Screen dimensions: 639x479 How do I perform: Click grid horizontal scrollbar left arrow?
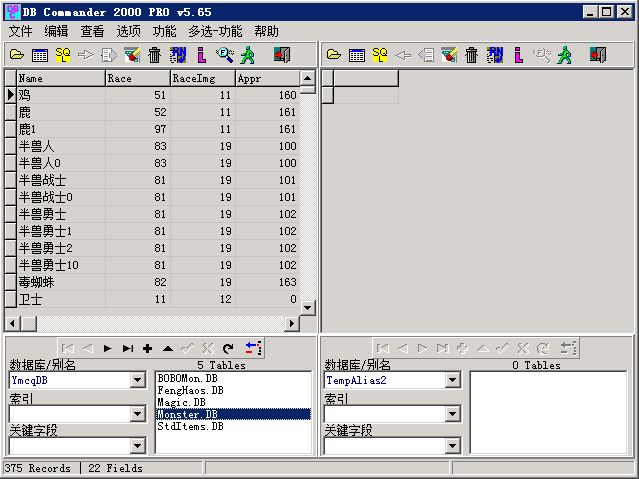click(x=12, y=324)
